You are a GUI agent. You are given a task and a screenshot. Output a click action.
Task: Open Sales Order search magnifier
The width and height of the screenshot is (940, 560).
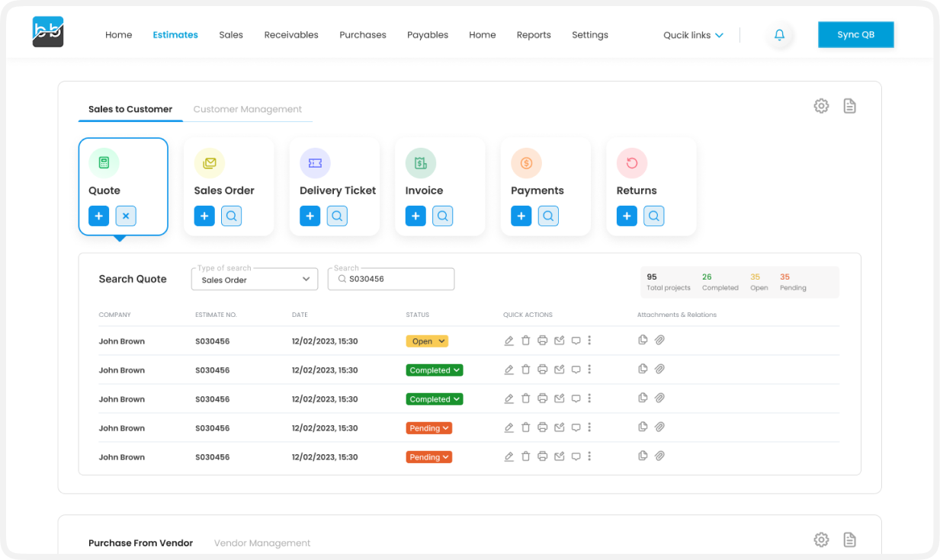click(x=232, y=216)
